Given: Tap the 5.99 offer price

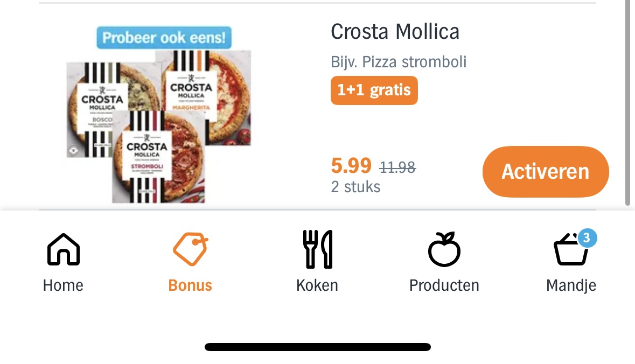Looking at the screenshot, I should coord(351,166).
